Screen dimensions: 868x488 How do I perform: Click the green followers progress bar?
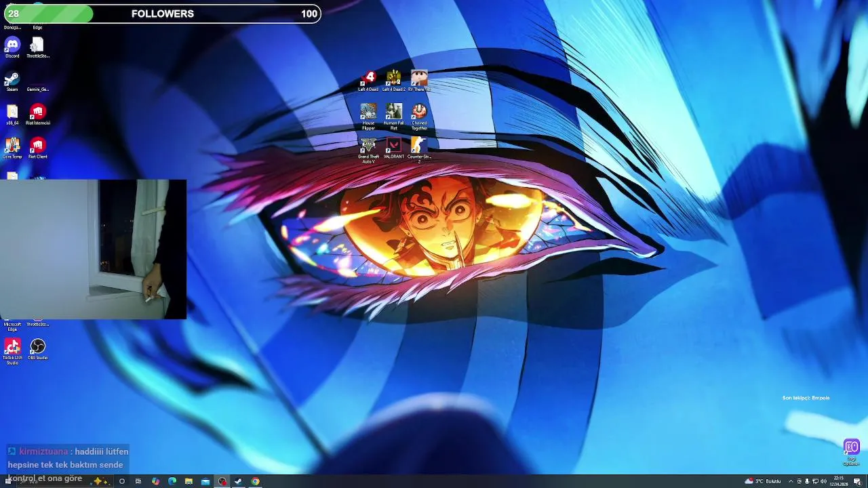click(49, 14)
